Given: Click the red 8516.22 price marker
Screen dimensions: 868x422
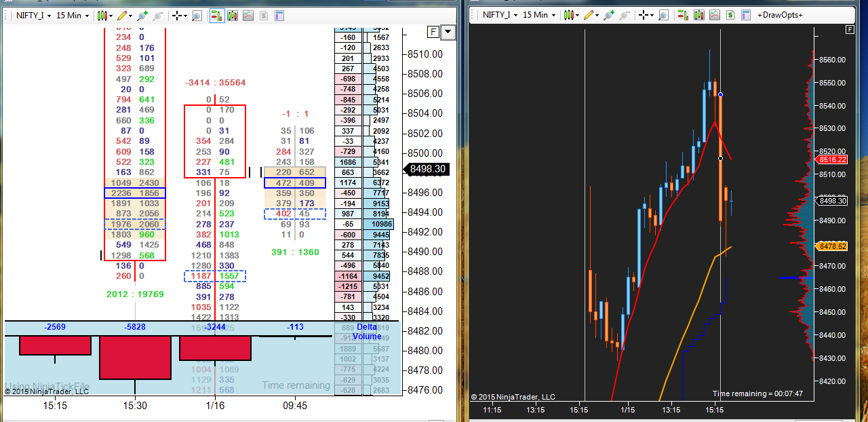Looking at the screenshot, I should [x=833, y=159].
